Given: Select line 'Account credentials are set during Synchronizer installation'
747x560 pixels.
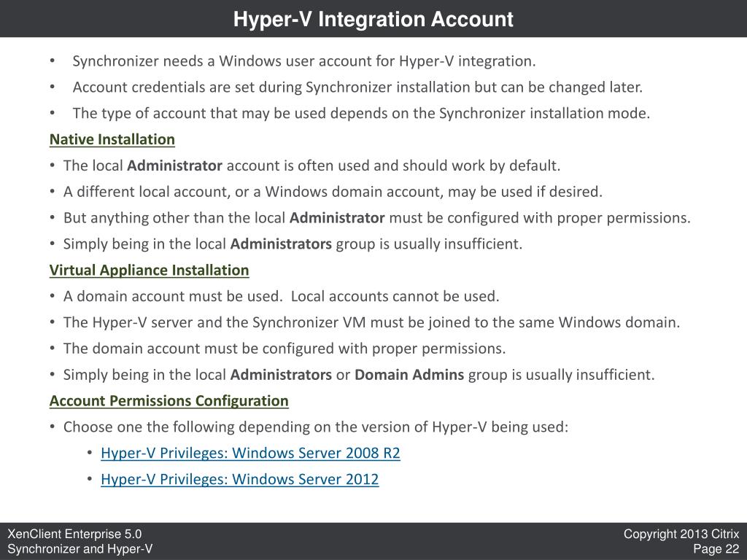Looking at the screenshot, I should click(357, 87).
